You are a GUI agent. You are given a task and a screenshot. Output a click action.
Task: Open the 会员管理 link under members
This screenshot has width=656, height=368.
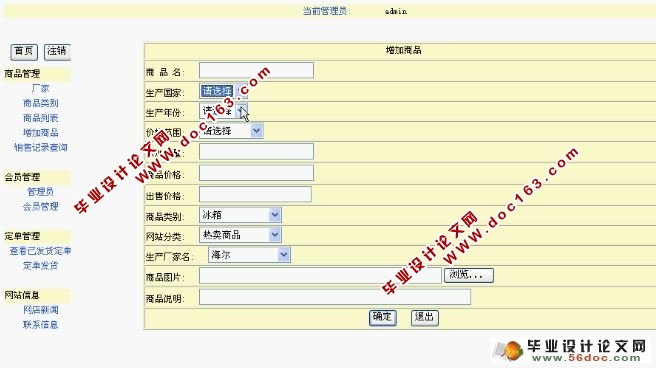click(x=40, y=206)
